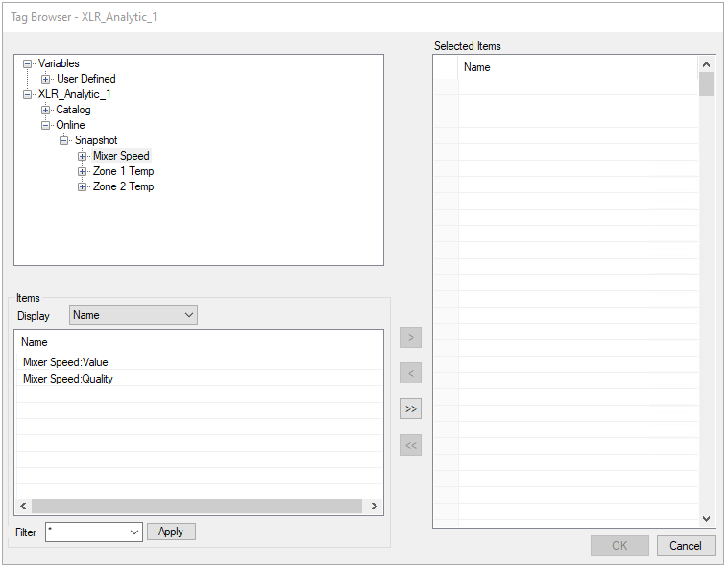This screenshot has width=728, height=569.
Task: Open the Filter combo box dropdown arrow
Action: [x=134, y=532]
